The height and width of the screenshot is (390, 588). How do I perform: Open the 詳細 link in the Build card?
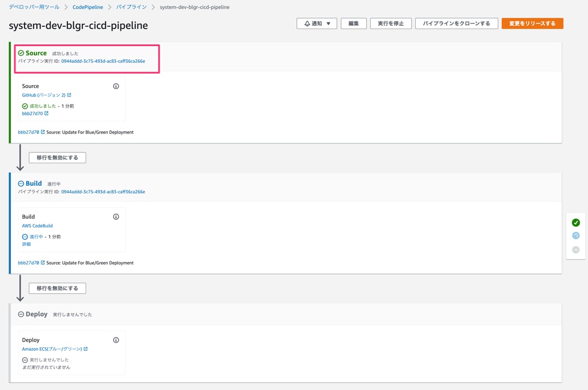point(25,243)
